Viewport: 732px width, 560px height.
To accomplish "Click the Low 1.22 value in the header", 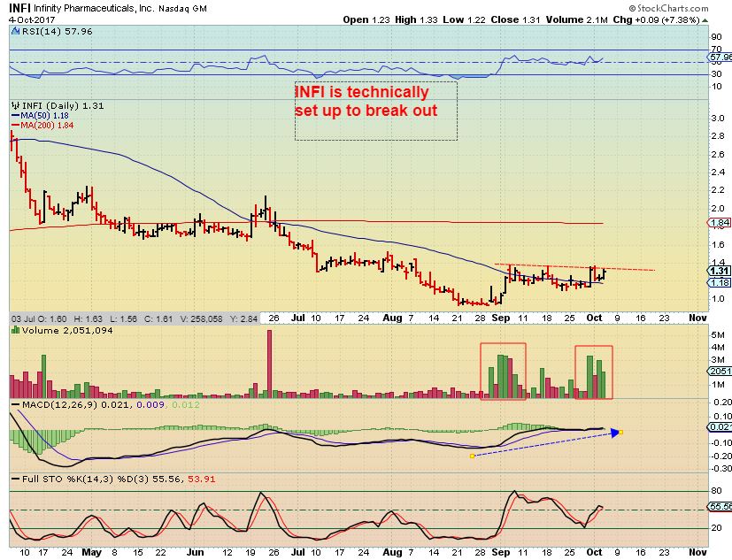I will [x=465, y=19].
